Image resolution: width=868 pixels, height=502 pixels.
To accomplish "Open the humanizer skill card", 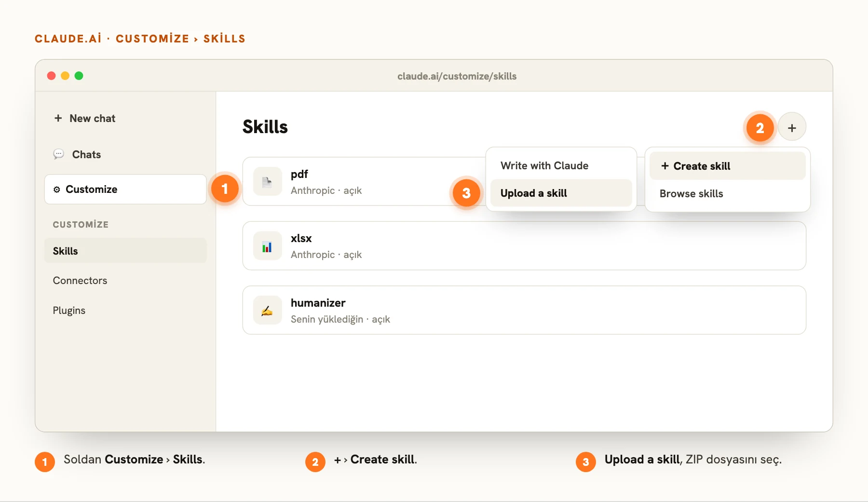I will tap(524, 310).
